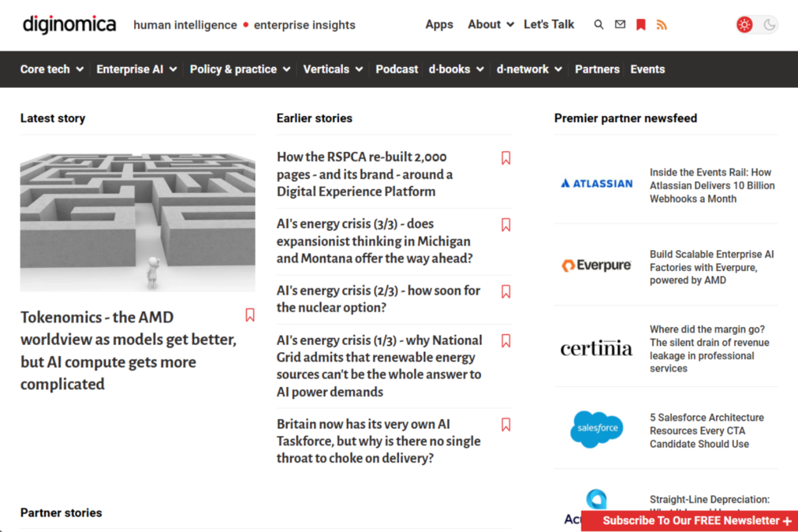Open the red bookmarks icon in header

(x=641, y=24)
